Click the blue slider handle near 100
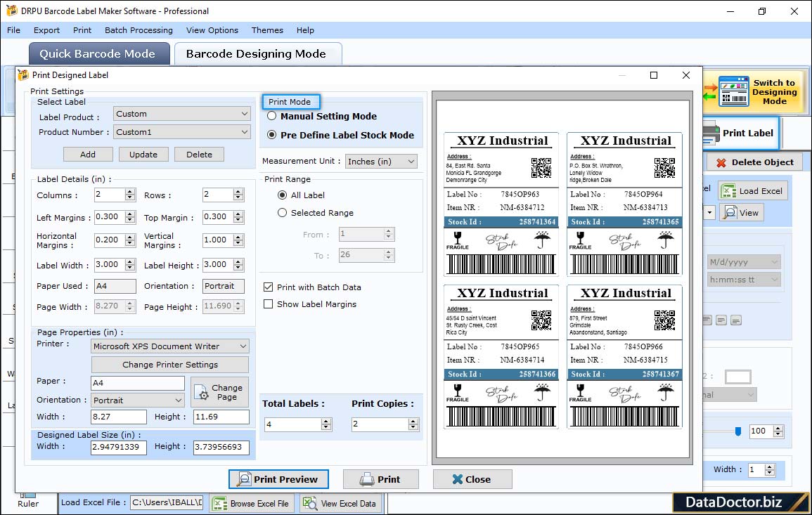This screenshot has width=812, height=515. pyautogui.click(x=738, y=431)
